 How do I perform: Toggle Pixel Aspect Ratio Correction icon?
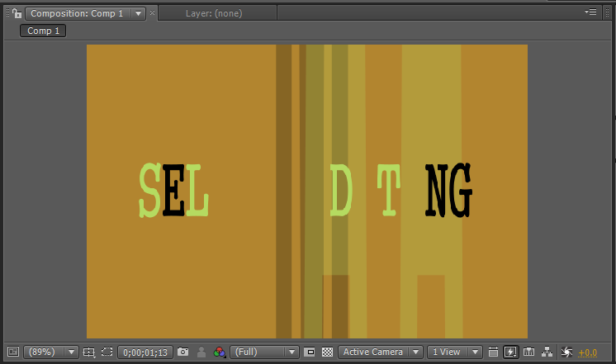click(x=493, y=352)
